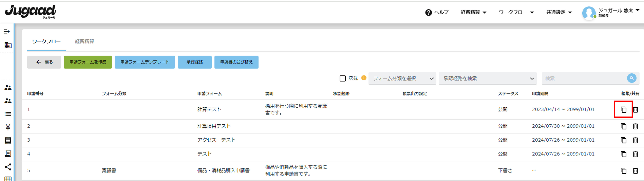Expand the 共通設定 menu in header
The image size is (644, 181).
559,12
